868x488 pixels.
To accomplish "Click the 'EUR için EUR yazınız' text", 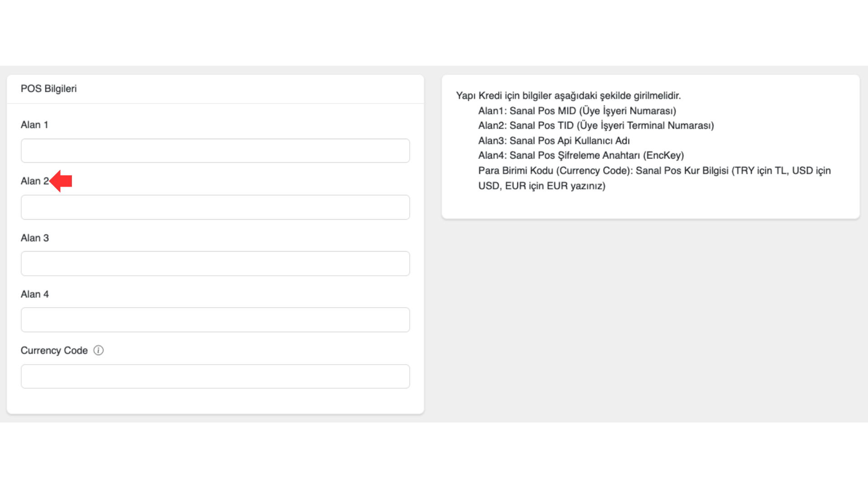I will tap(555, 186).
